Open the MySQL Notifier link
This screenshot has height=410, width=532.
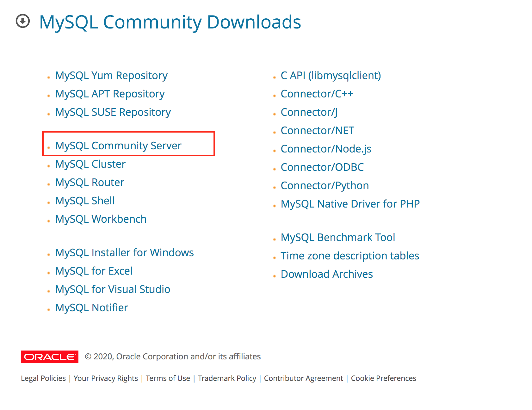click(x=92, y=308)
